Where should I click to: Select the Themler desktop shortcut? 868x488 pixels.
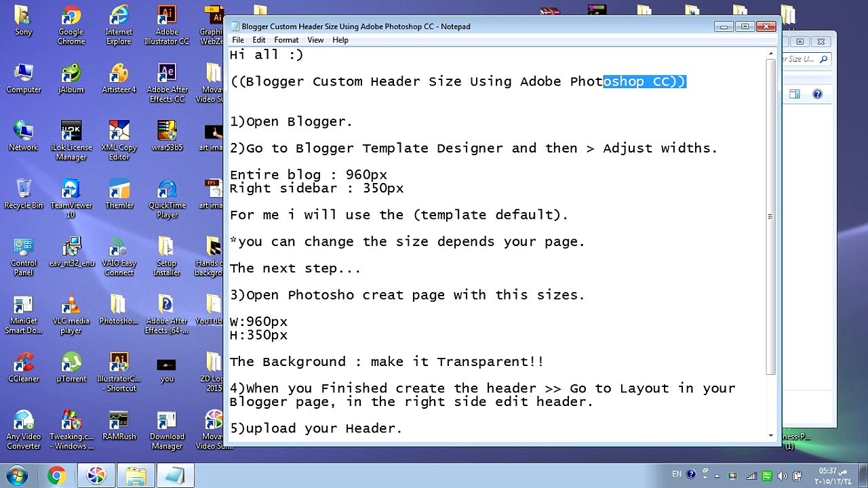[x=119, y=195]
